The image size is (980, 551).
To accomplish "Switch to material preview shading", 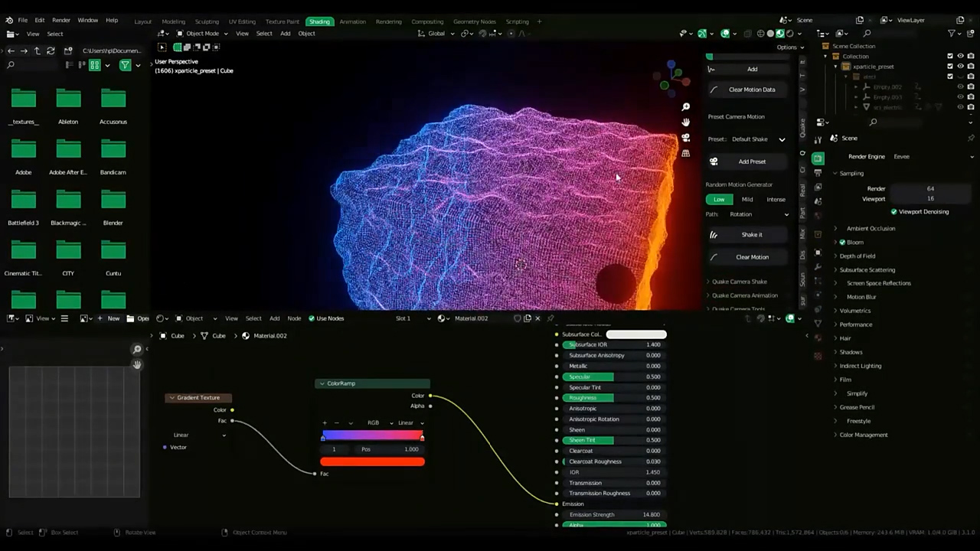I will pyautogui.click(x=780, y=34).
